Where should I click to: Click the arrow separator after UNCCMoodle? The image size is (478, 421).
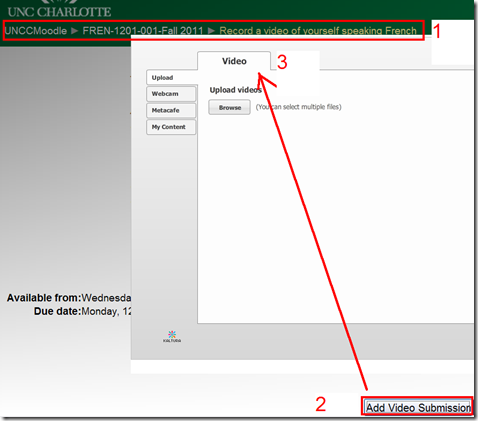75,31
